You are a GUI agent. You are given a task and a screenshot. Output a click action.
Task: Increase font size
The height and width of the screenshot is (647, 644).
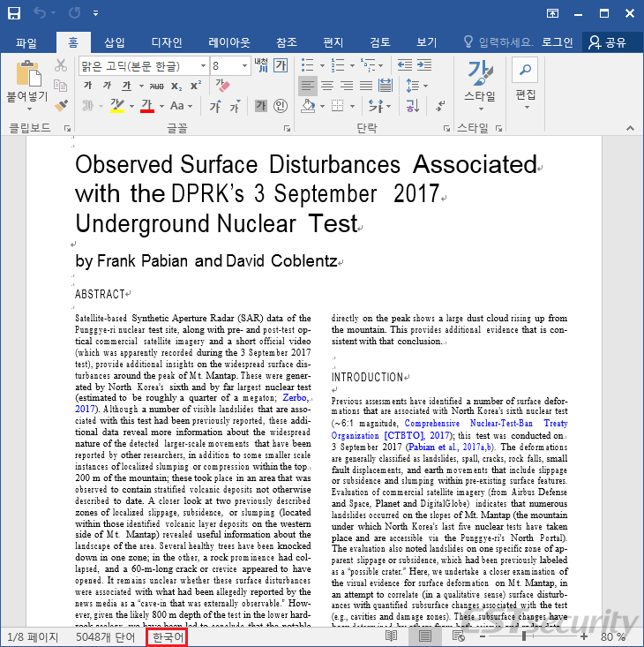215,106
